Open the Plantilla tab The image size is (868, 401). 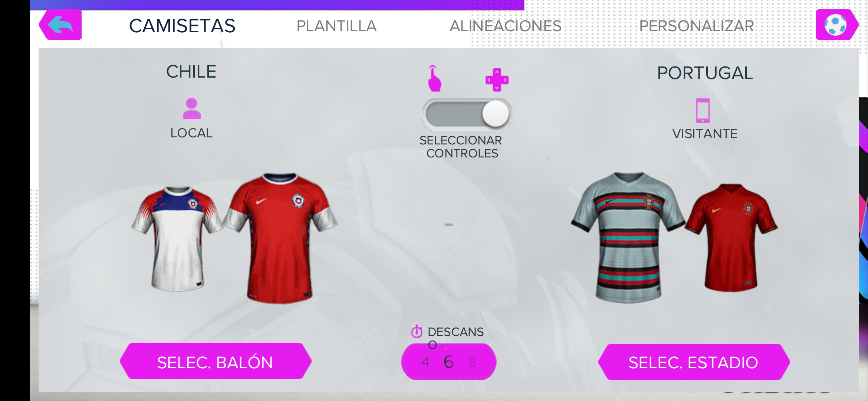click(336, 26)
